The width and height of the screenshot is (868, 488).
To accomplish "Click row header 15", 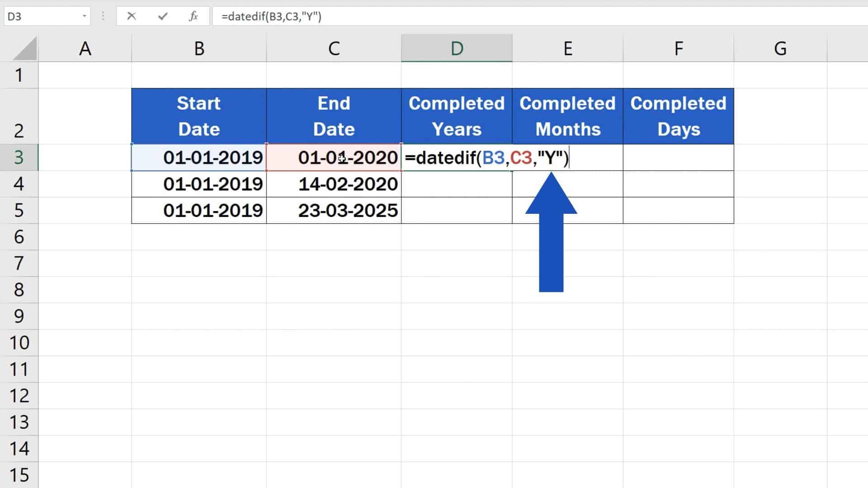I will 20,475.
